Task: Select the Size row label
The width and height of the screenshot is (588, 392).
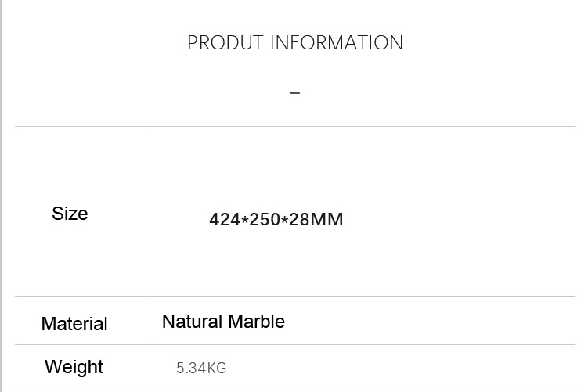Action: [70, 214]
